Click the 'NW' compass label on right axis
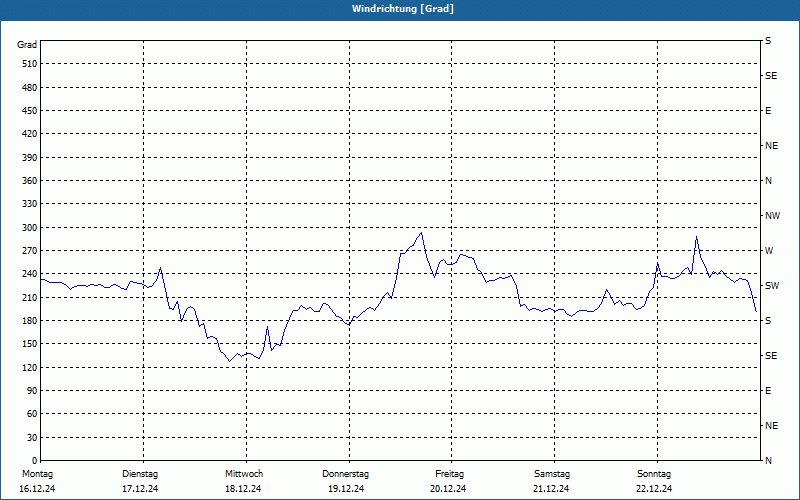Image resolution: width=800 pixels, height=500 pixels. [772, 216]
